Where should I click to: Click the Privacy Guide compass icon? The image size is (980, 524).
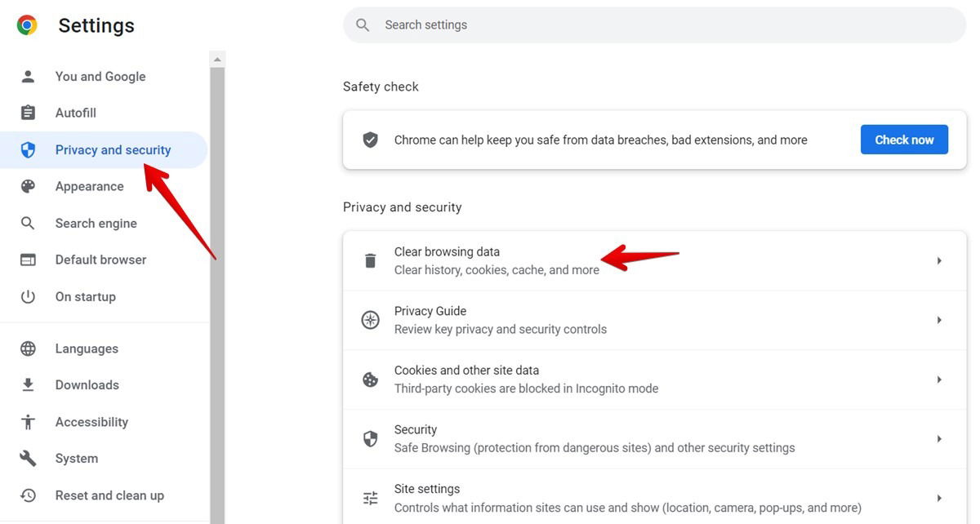pyautogui.click(x=370, y=319)
